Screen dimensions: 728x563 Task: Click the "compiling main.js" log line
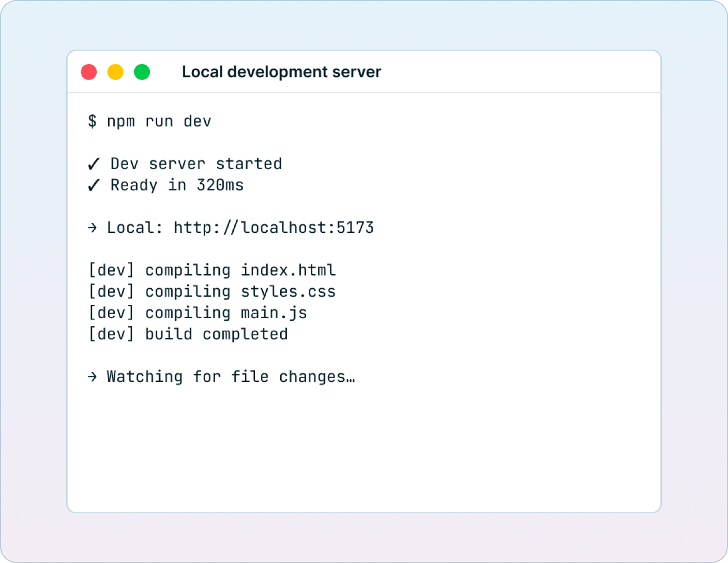point(226,313)
